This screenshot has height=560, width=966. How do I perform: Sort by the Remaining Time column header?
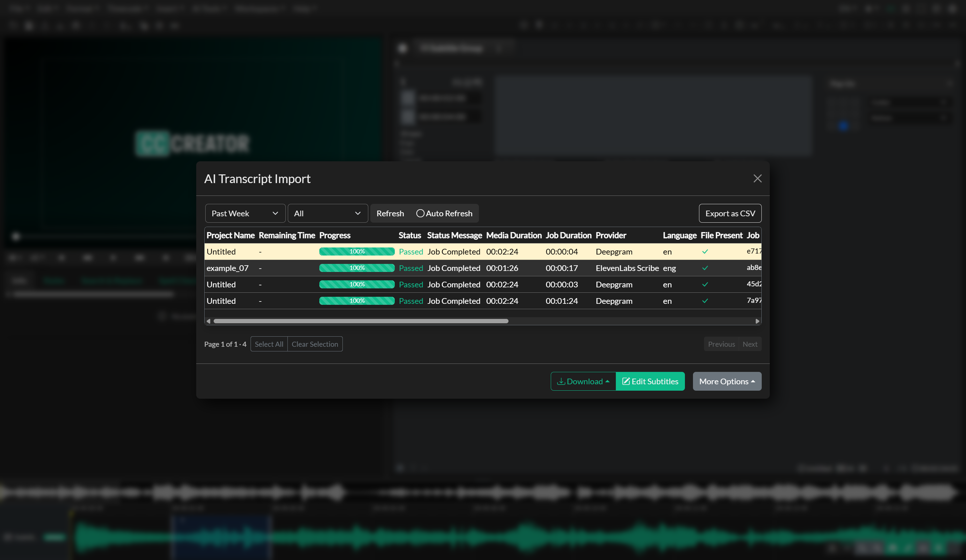[287, 235]
